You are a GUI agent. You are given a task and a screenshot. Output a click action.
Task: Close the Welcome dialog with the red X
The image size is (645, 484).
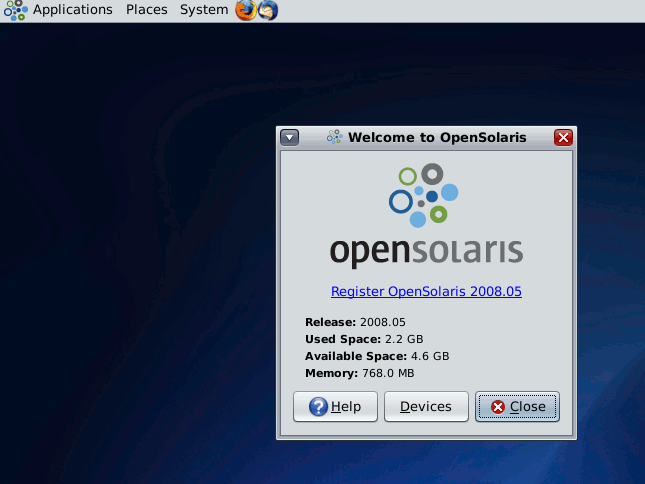click(x=563, y=137)
